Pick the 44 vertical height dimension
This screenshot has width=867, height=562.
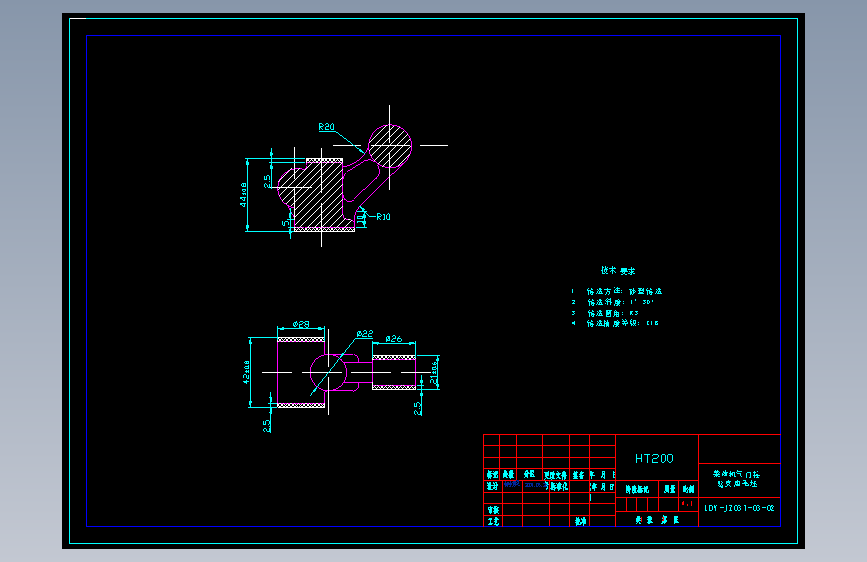(x=243, y=195)
